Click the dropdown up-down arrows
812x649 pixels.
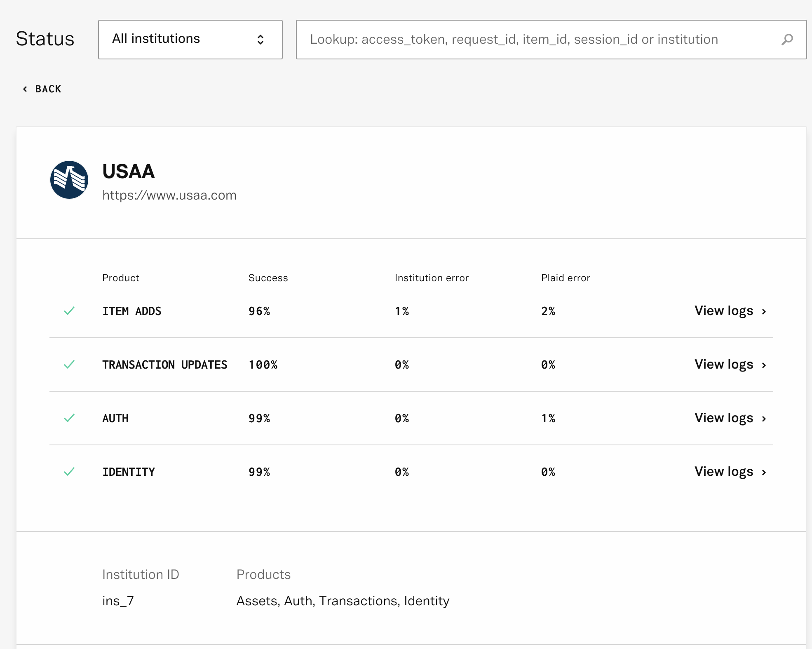pyautogui.click(x=260, y=40)
